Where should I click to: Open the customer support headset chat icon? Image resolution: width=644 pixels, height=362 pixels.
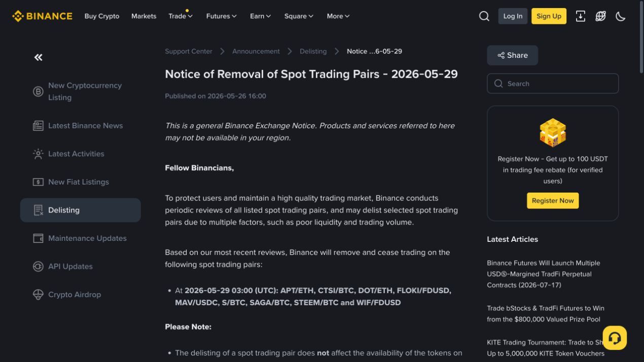click(615, 338)
